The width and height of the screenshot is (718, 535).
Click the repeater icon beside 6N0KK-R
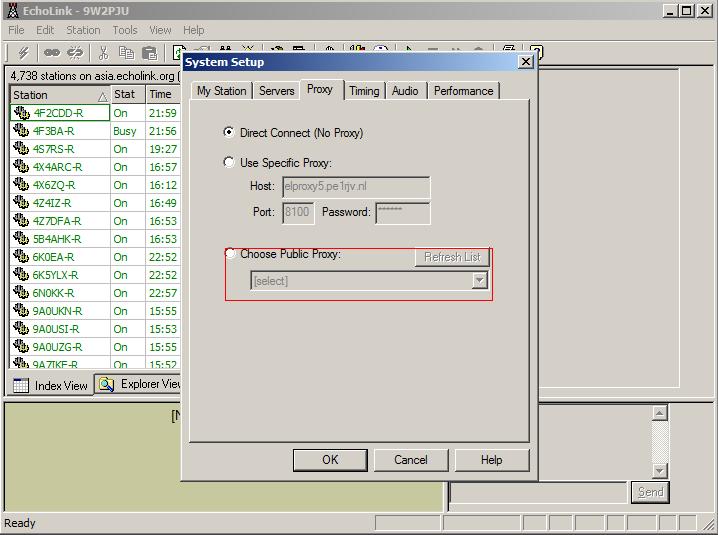(21, 292)
